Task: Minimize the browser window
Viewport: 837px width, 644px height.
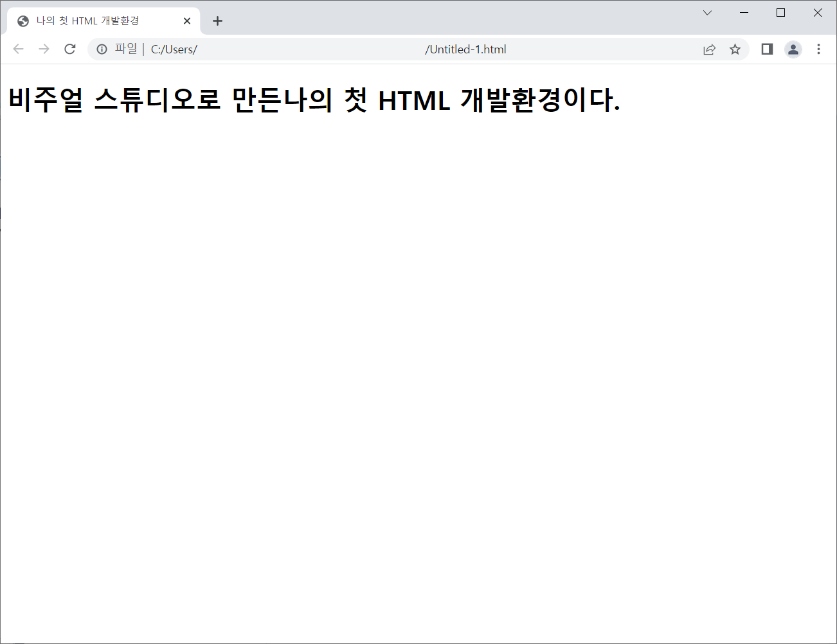Action: click(x=744, y=13)
